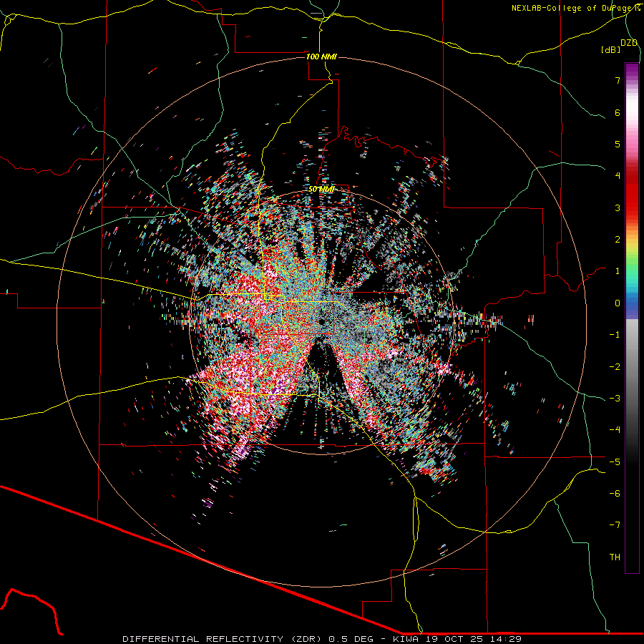This screenshot has height=644, width=644.
Task: Click the 6 value on the color scale
Action: coord(618,112)
